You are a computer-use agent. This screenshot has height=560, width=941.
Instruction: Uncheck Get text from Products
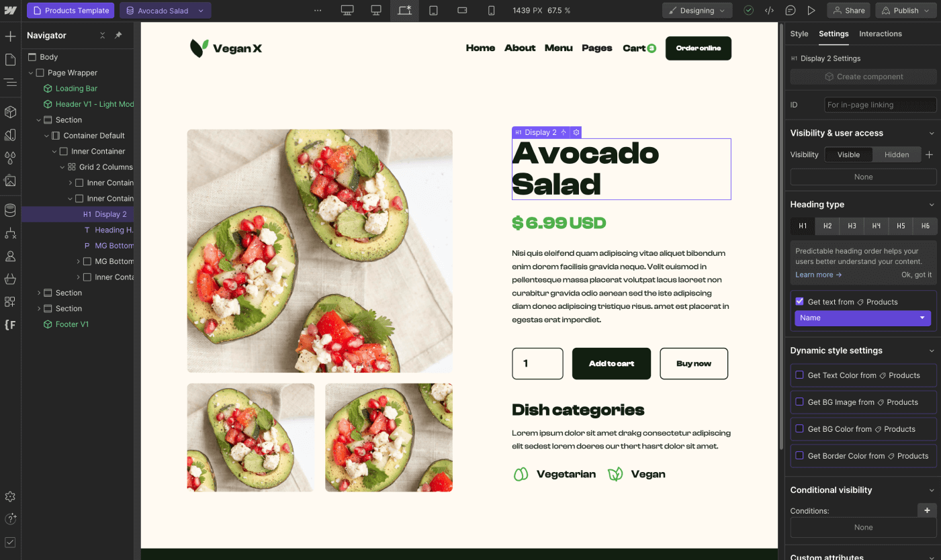click(x=799, y=301)
